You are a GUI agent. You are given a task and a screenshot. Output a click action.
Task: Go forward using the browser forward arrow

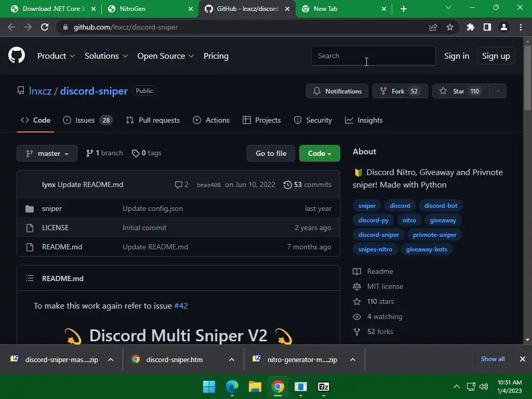28,27
